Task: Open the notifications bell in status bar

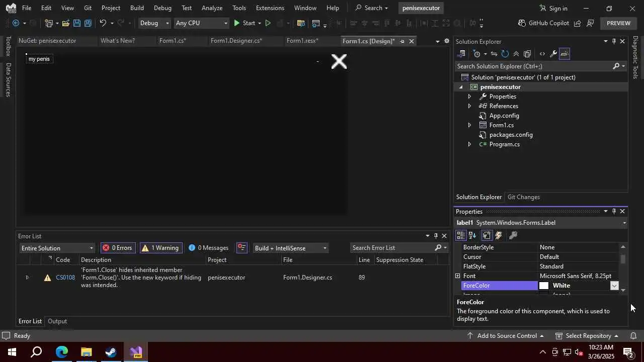Action: [633, 336]
